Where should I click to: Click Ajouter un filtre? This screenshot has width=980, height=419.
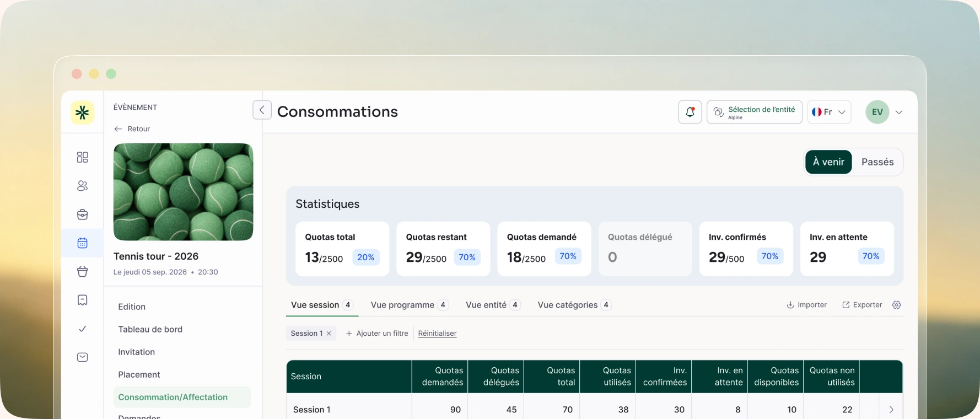[377, 334]
